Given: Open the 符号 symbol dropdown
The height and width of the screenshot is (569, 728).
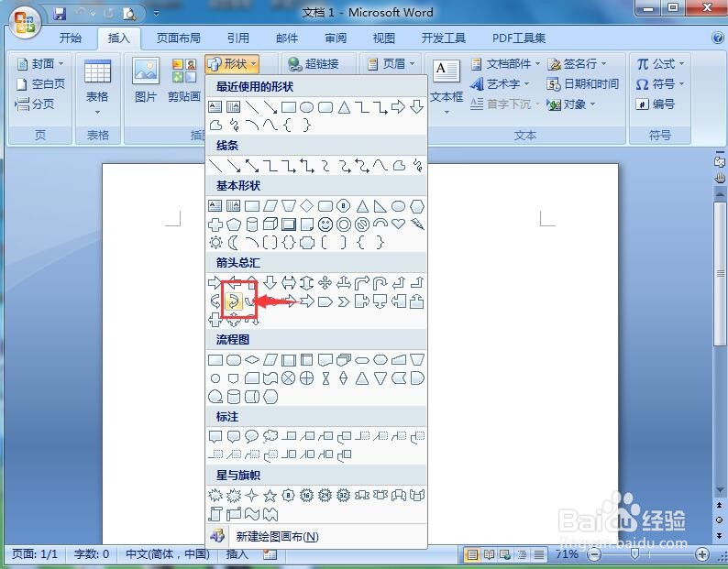Looking at the screenshot, I should point(660,84).
